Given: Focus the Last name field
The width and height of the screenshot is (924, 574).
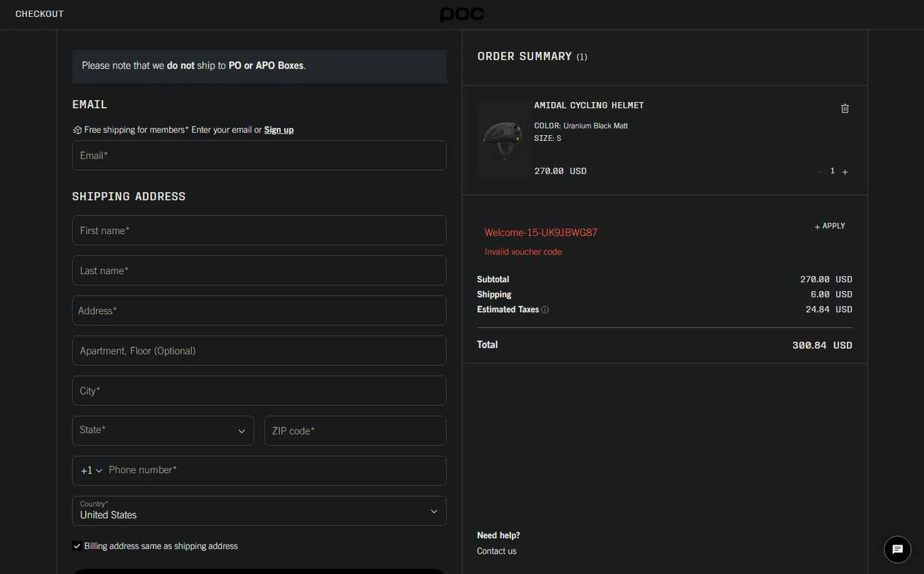Looking at the screenshot, I should click(x=259, y=270).
